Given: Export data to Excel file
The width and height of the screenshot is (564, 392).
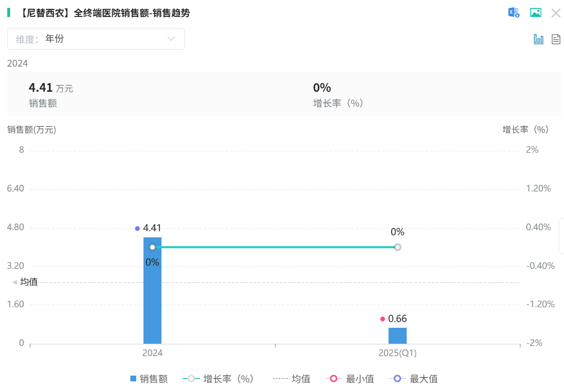Looking at the screenshot, I should [513, 13].
